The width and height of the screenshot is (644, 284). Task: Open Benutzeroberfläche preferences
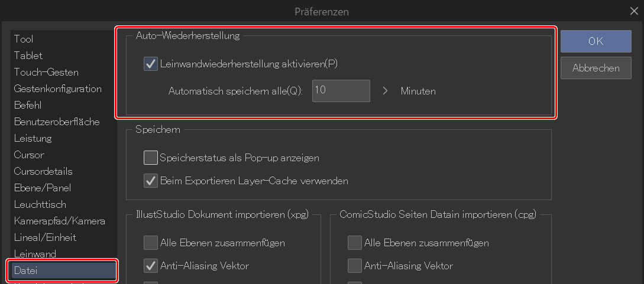coord(57,122)
